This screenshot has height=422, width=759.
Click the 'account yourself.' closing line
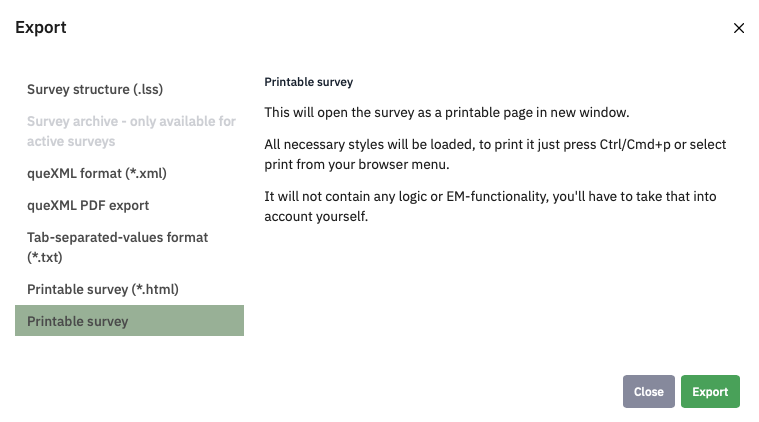tap(316, 216)
